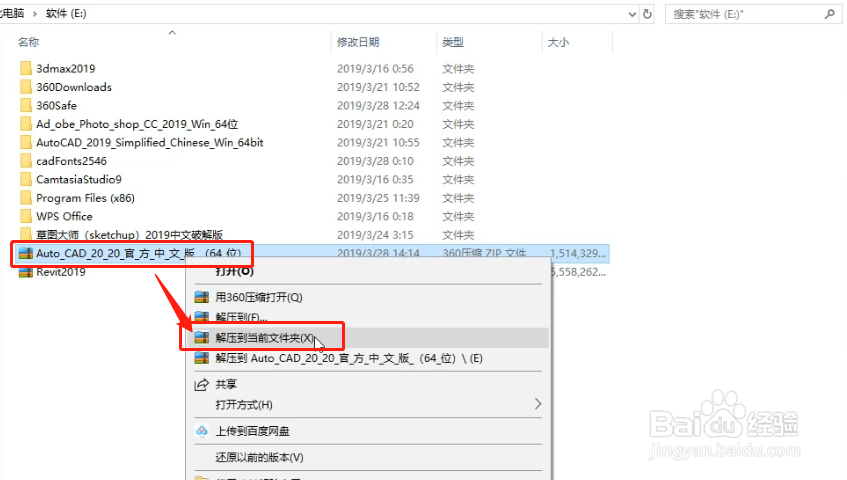Click the refresh button in address bar
Image resolution: width=847 pixels, height=480 pixels.
click(x=647, y=14)
